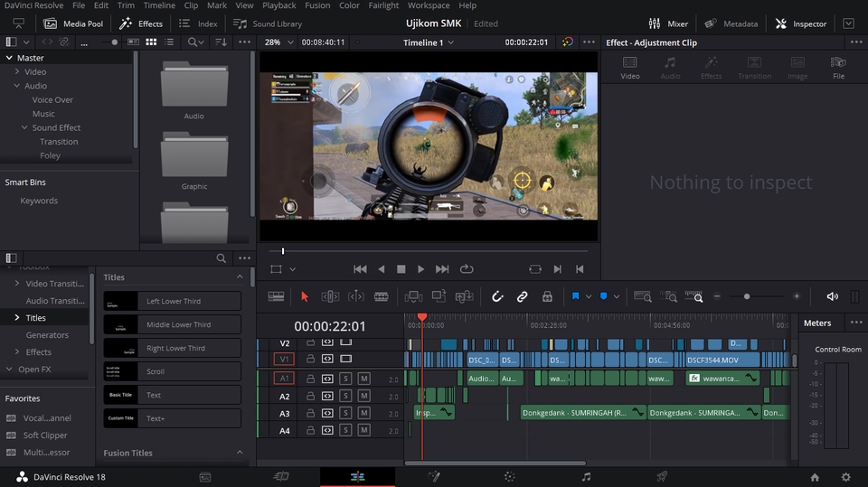Stop playback in the viewer
This screenshot has width=868, height=487.
click(401, 269)
